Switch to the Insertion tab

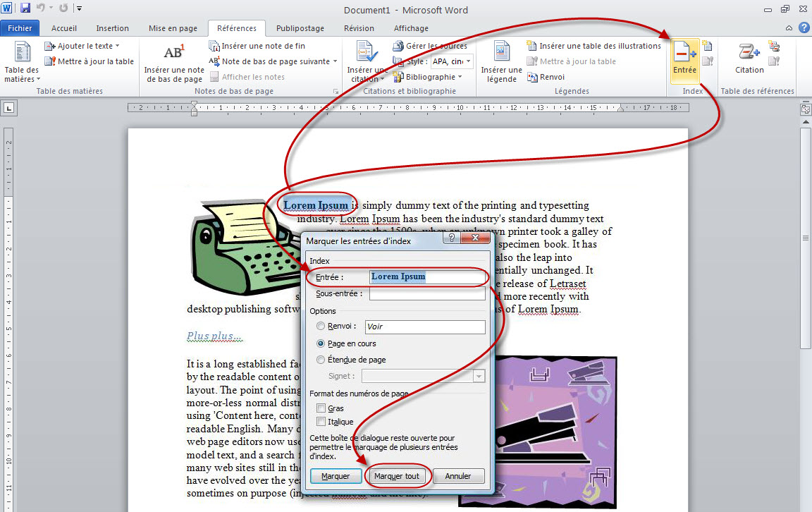point(112,28)
